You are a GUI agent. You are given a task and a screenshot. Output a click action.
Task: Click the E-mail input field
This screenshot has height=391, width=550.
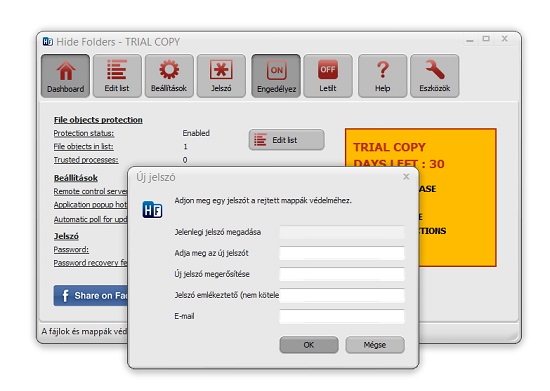click(342, 316)
